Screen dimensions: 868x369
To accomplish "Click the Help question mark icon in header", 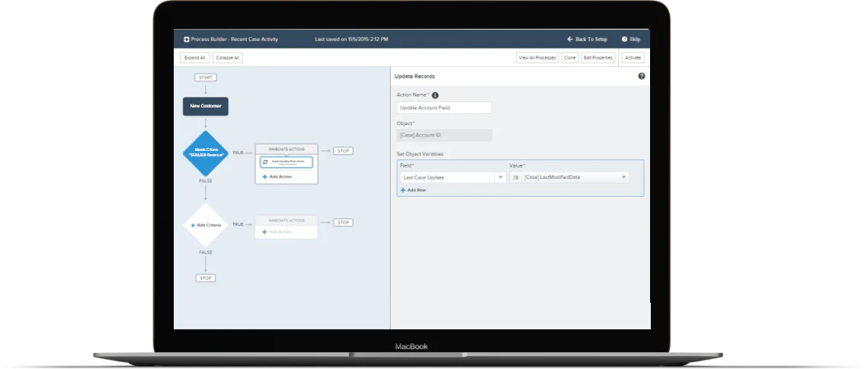I will [x=624, y=40].
